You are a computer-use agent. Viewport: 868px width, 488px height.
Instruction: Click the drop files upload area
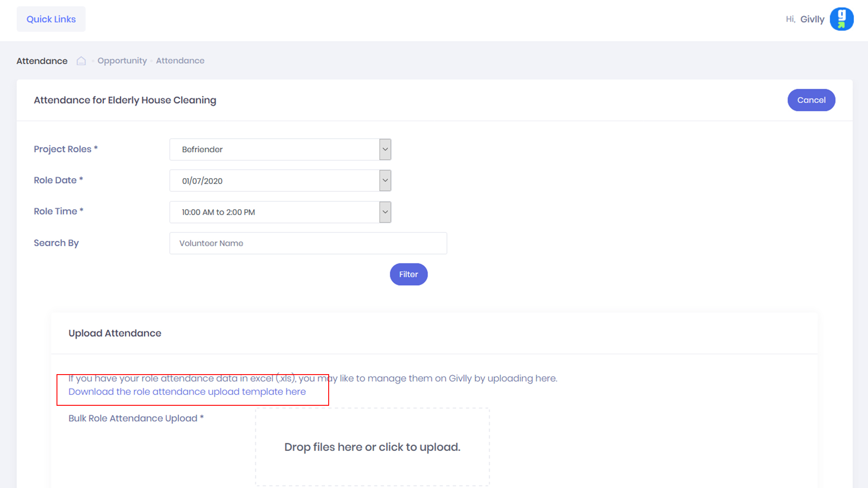pyautogui.click(x=372, y=447)
